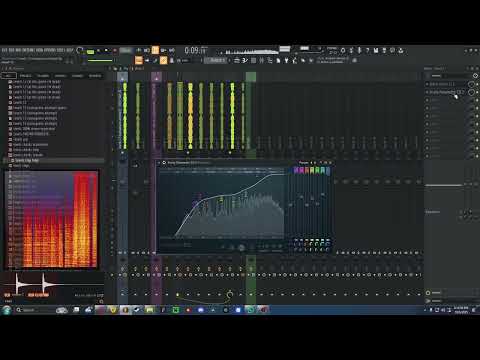480x360 pixels.
Task: Click the transport Play button
Action: click(x=98, y=50)
